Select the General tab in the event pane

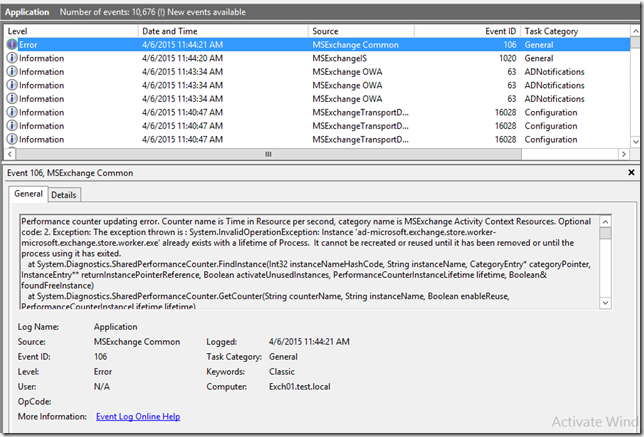point(29,195)
